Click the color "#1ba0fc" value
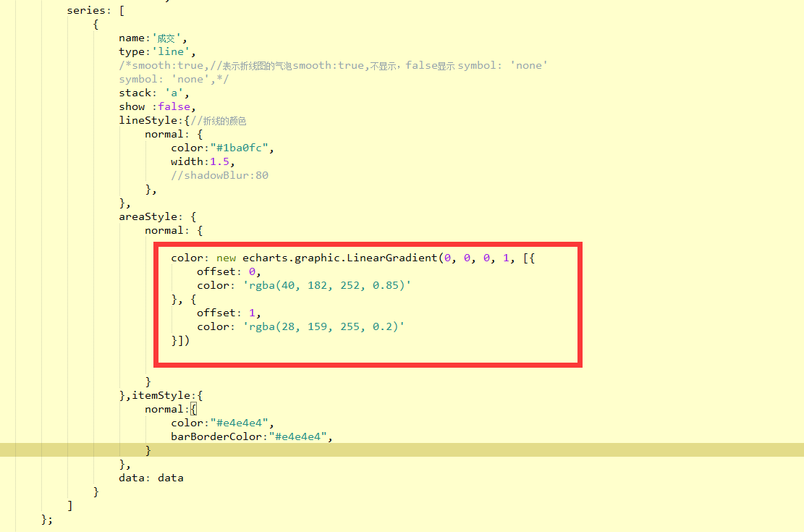Screen dimensions: 804x532 (x=239, y=148)
